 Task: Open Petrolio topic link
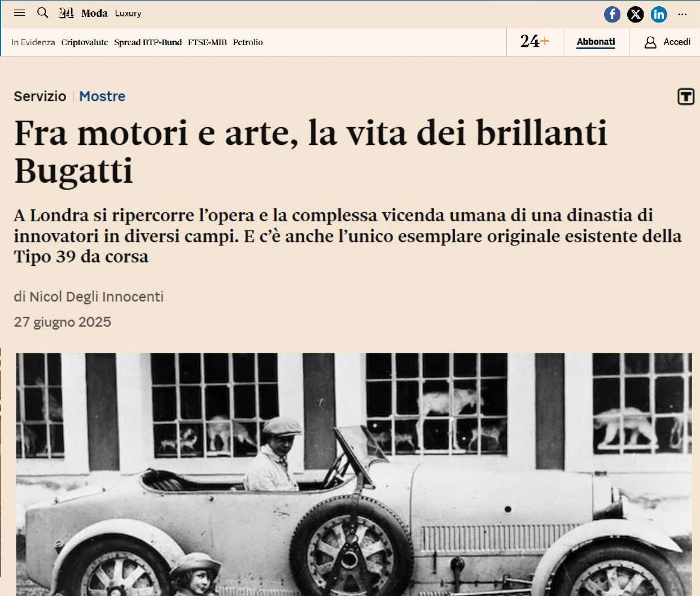(248, 42)
